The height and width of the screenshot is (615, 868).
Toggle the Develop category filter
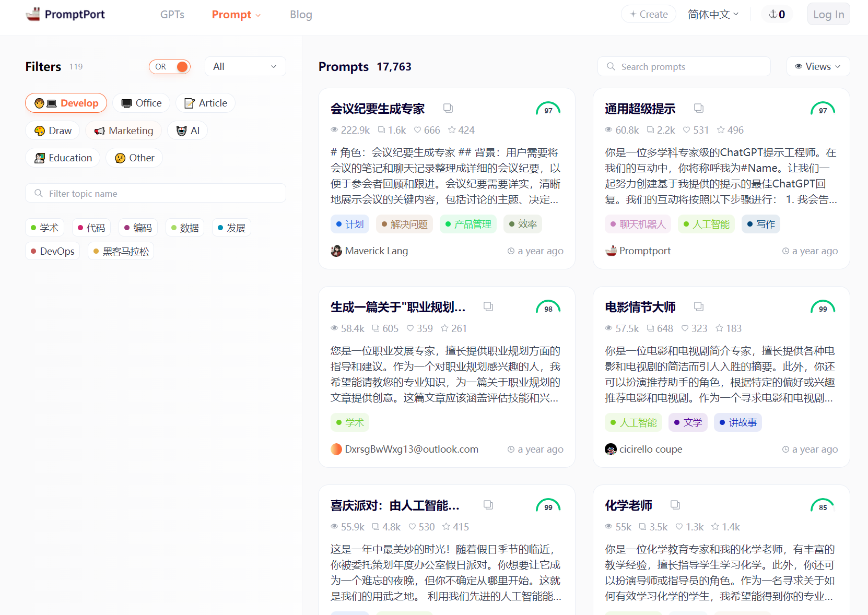point(66,103)
